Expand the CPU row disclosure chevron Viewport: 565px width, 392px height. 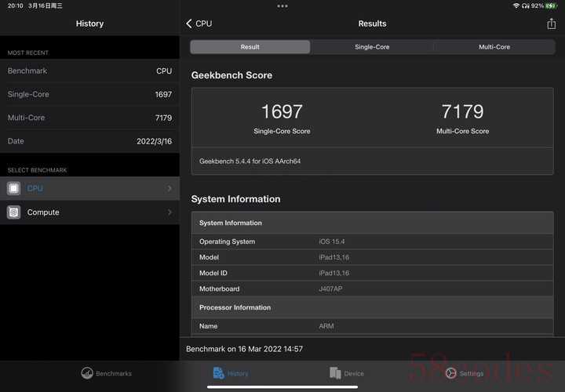point(169,188)
